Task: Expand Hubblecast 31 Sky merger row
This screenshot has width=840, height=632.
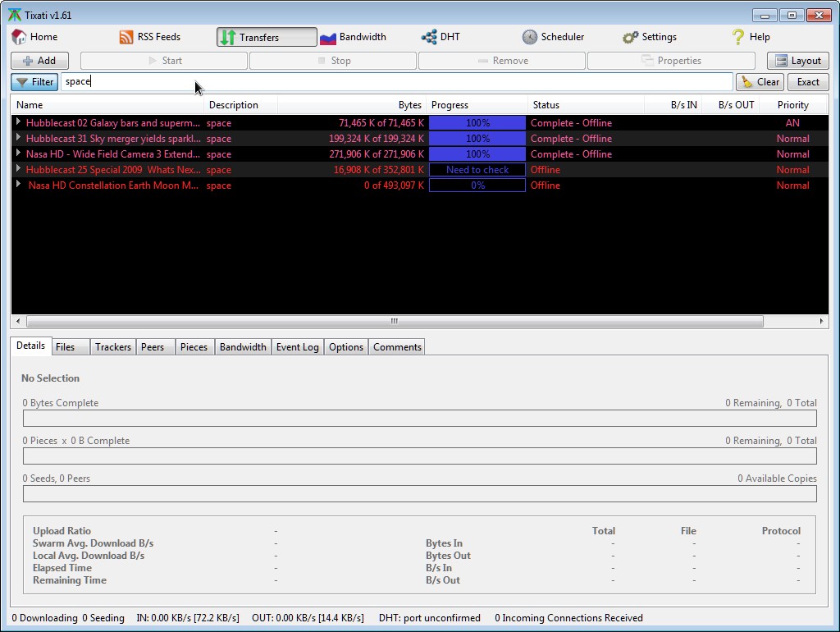Action: click(x=18, y=137)
